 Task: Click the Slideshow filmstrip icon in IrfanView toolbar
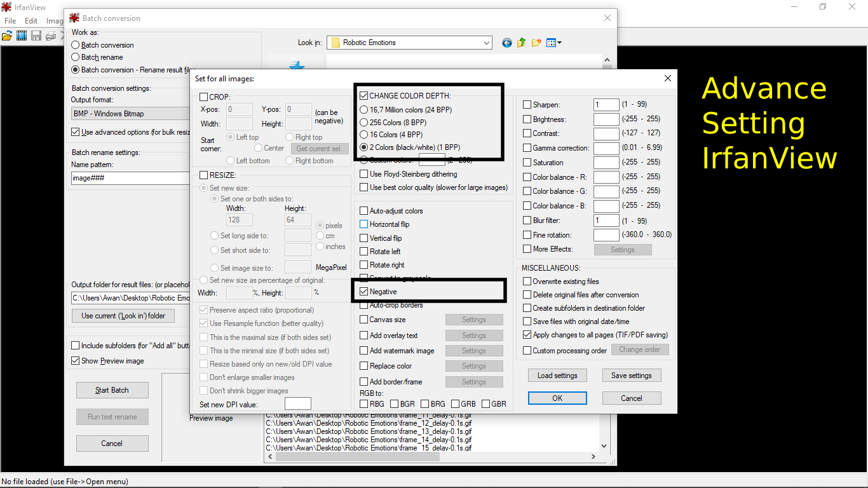tap(22, 36)
